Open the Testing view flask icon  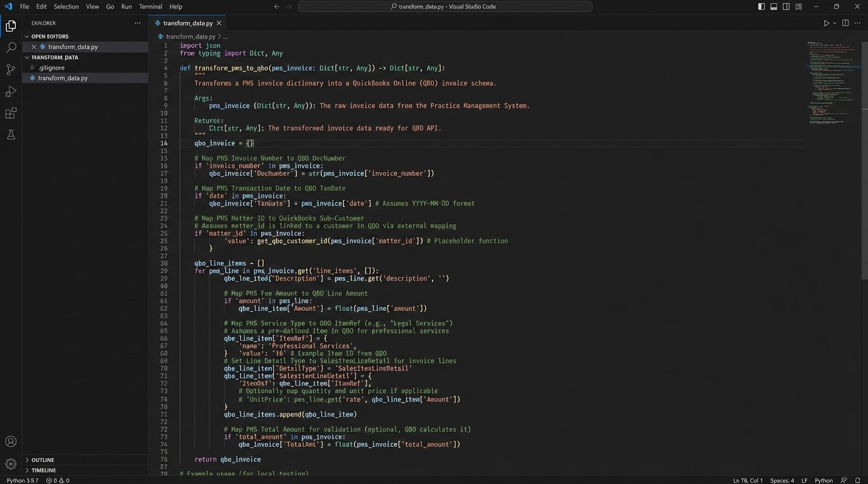coord(10,134)
